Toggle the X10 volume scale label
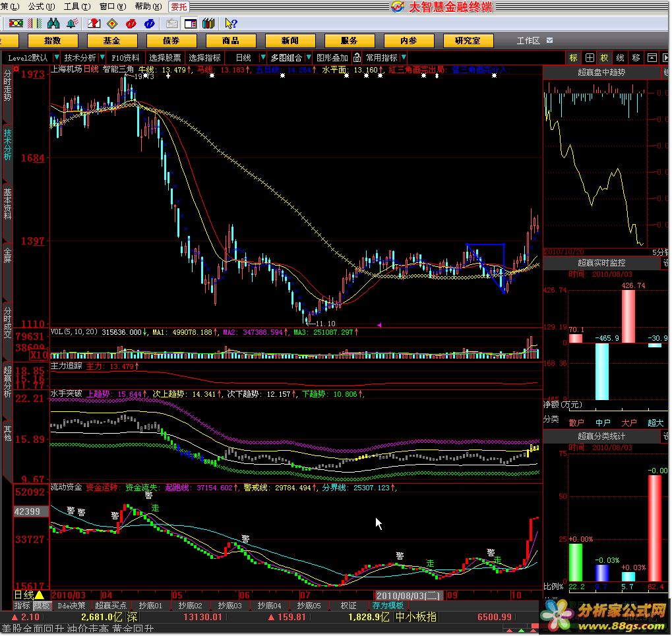672x636 pixels. [x=38, y=355]
